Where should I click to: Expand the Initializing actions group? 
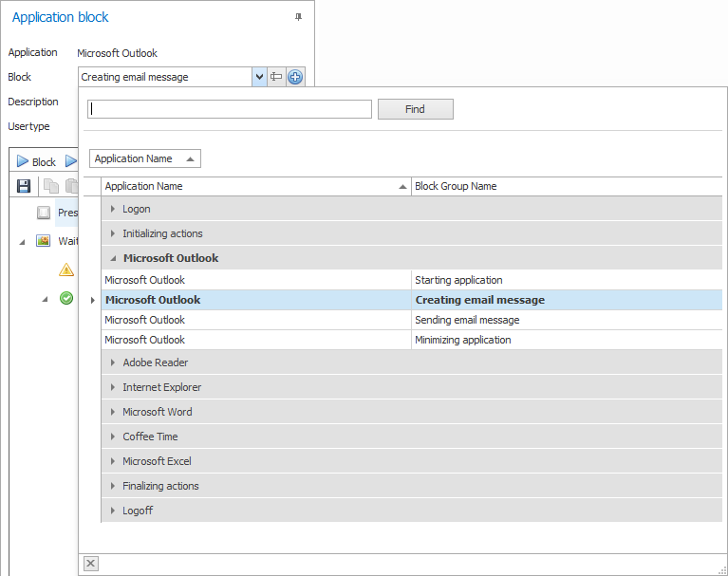point(112,233)
